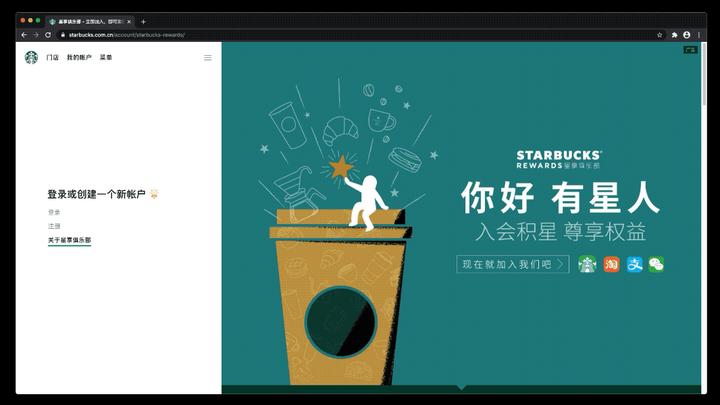Screen dimensions: 720x405
Task: Open the browser profile avatar icon
Action: coord(686,35)
